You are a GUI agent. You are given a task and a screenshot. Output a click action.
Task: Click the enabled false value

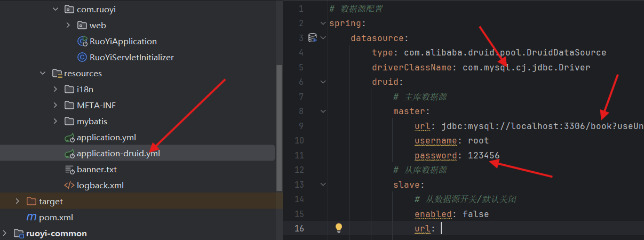coord(475,214)
